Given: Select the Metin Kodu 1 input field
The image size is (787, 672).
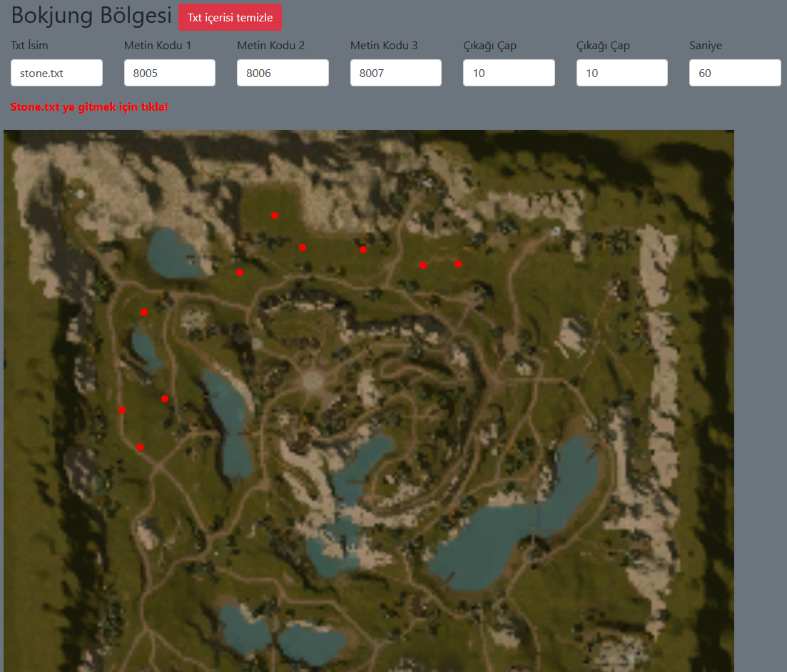Looking at the screenshot, I should pos(169,73).
